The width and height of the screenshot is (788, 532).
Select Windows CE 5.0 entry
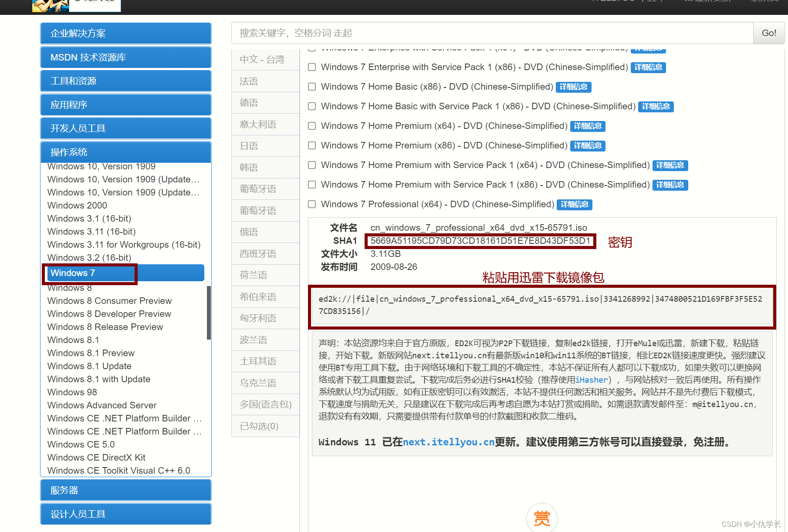point(81,444)
